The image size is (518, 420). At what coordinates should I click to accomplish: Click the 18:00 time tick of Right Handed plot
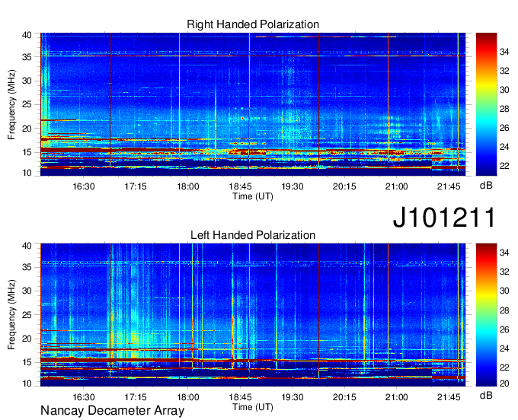pos(188,186)
